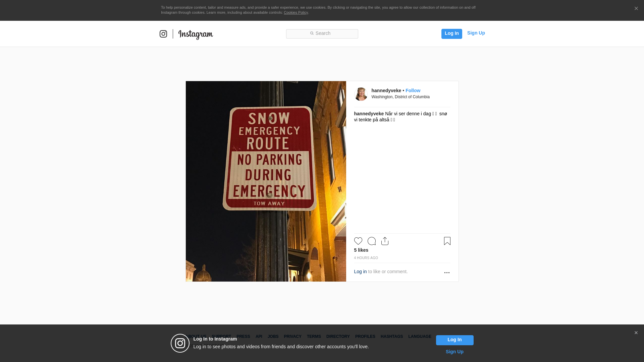Open hannedyveke's profile picture
Image resolution: width=644 pixels, height=362 pixels.
click(x=361, y=94)
